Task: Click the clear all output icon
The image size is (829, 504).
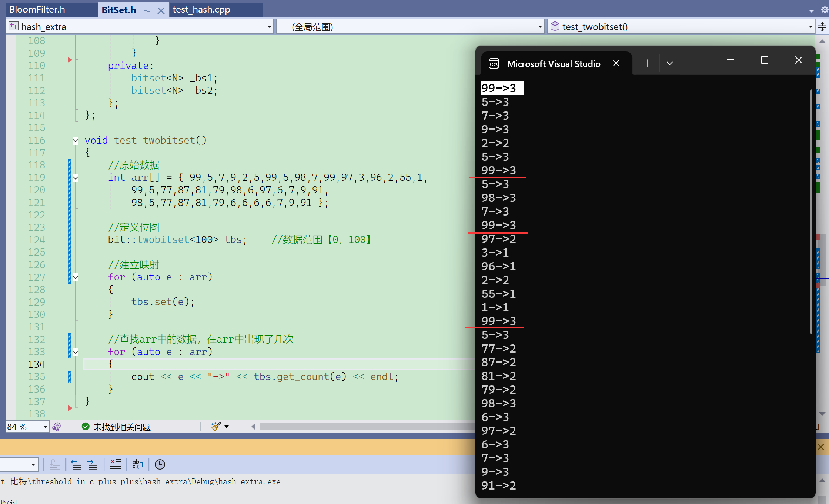Action: click(x=115, y=464)
